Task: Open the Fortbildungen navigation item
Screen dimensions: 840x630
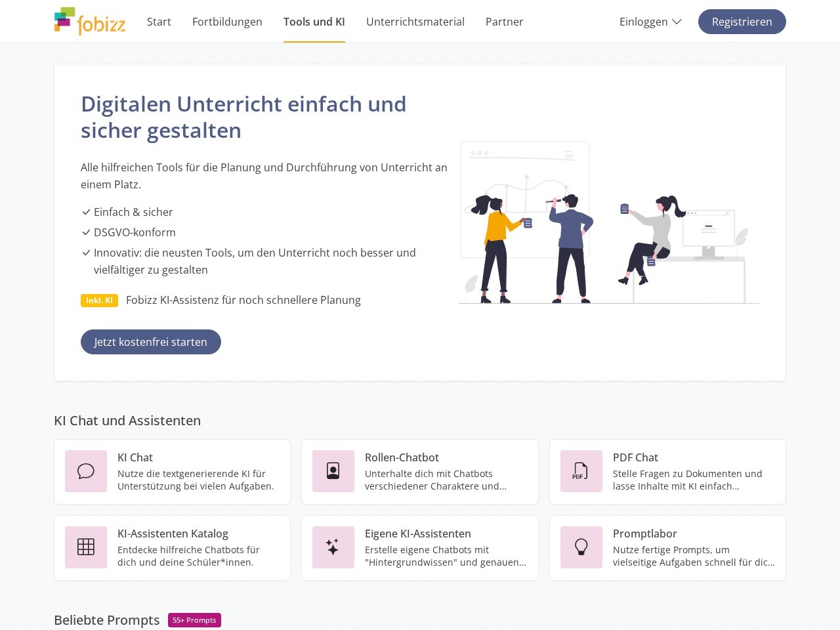Action: point(227,22)
